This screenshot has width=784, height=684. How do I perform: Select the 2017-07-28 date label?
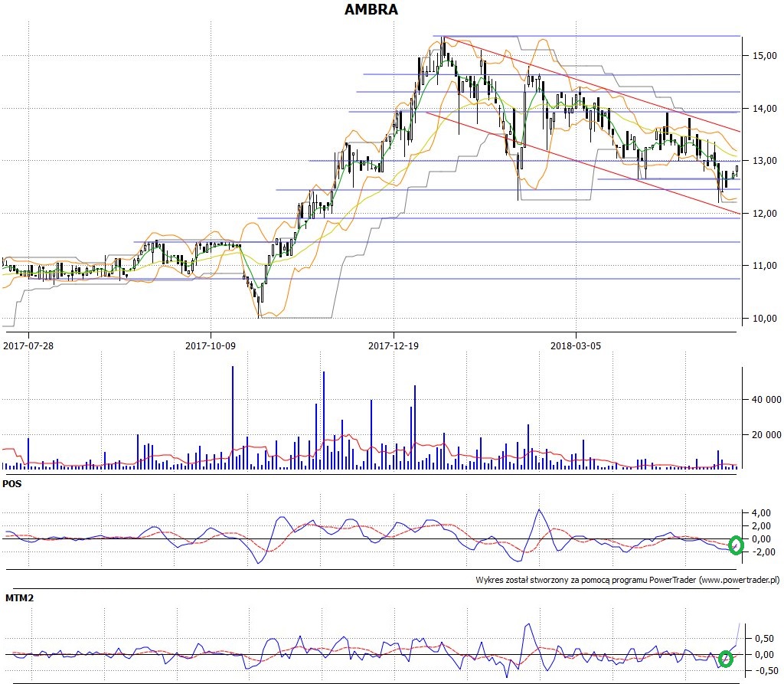pos(28,345)
